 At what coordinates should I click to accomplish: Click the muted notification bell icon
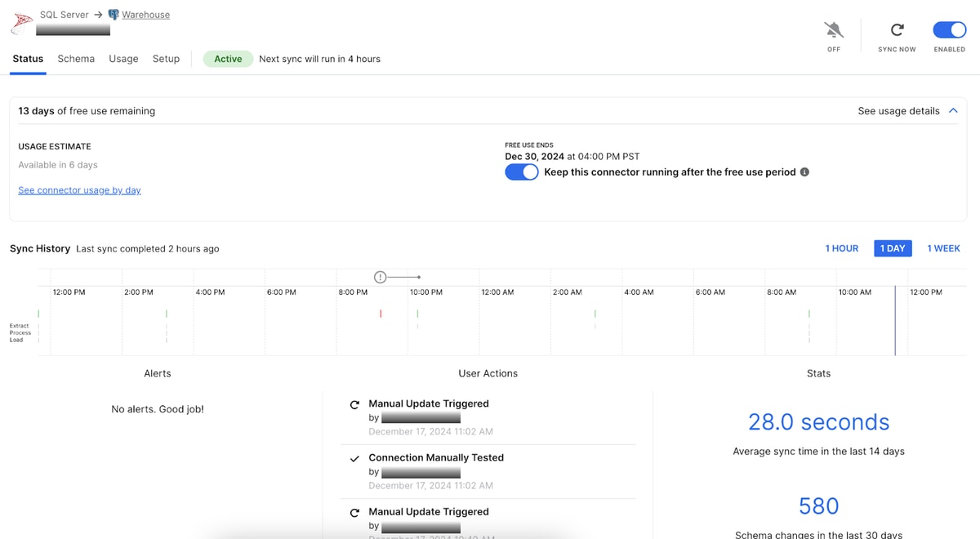[834, 30]
